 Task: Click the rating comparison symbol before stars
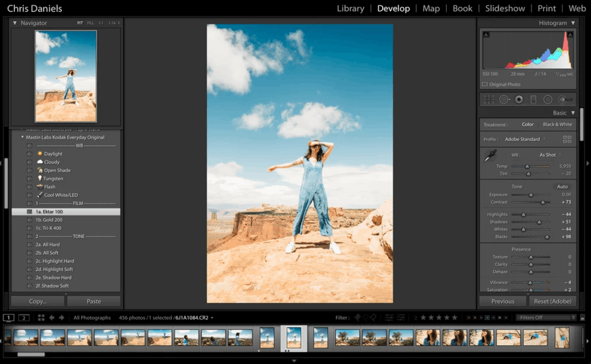tap(415, 318)
